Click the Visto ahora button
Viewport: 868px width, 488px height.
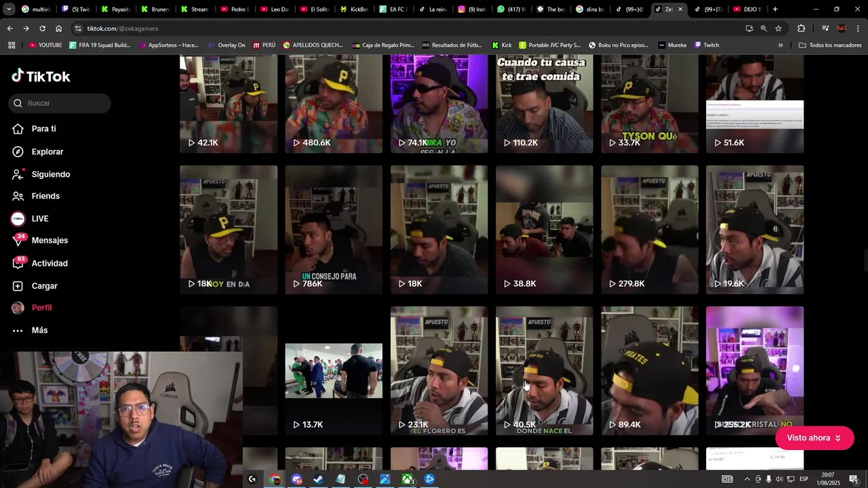[x=814, y=438]
